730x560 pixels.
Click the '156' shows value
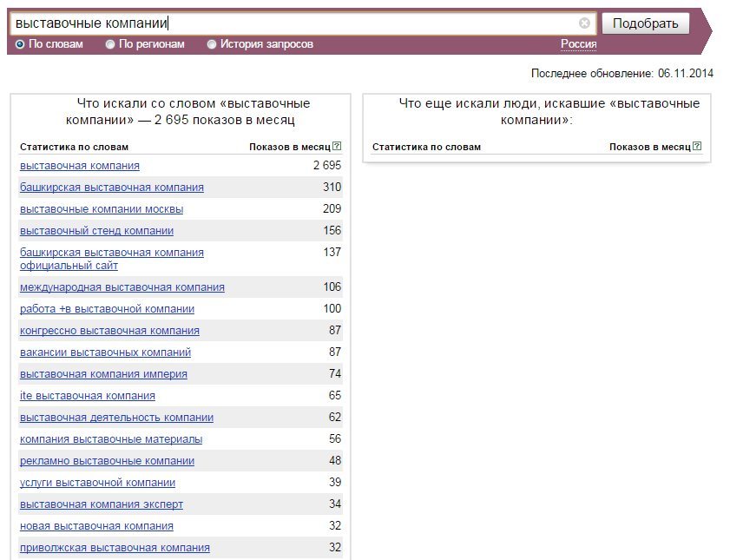[332, 230]
